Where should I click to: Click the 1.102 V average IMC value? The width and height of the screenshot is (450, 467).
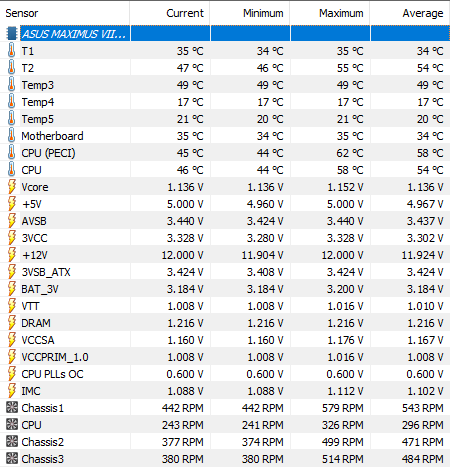click(x=425, y=391)
